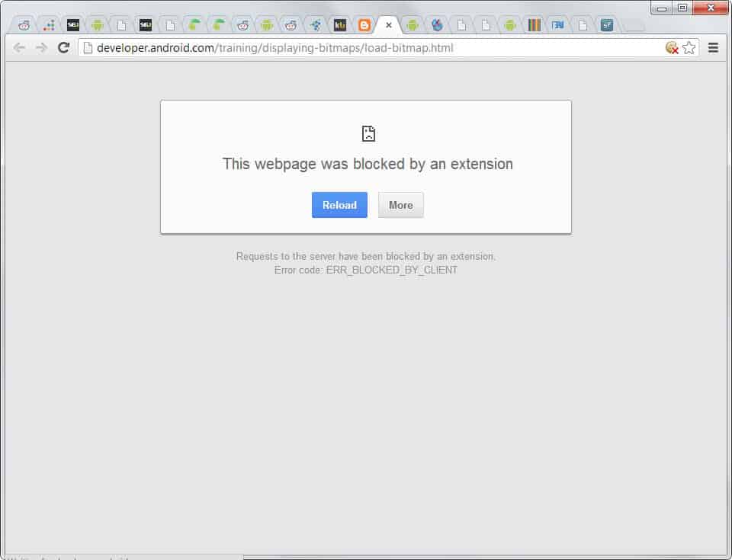This screenshot has width=732, height=560.
Task: Click the forward navigation arrow
Action: pos(41,48)
